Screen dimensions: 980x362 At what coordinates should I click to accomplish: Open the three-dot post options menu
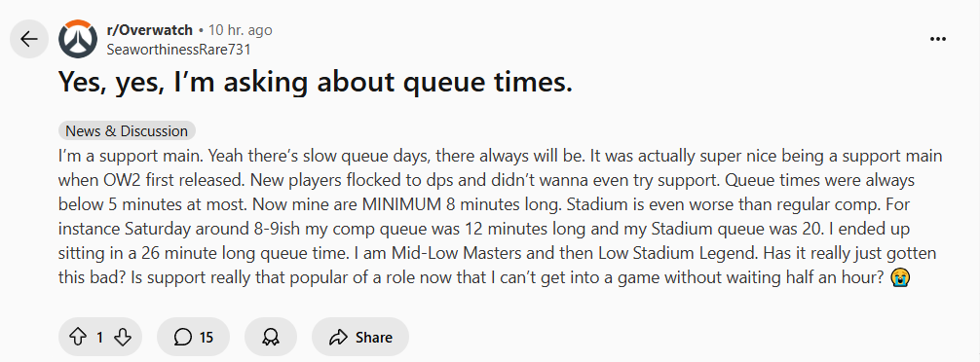point(937,39)
